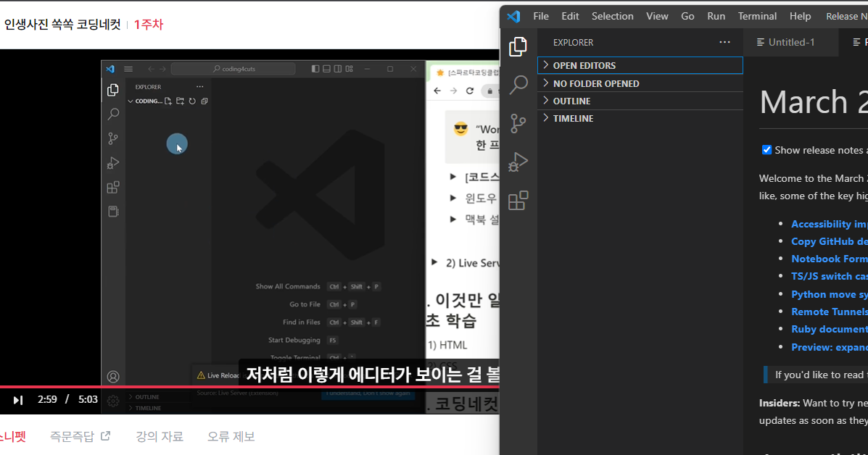Follow the Copy GitHub link in release notes

[830, 241]
